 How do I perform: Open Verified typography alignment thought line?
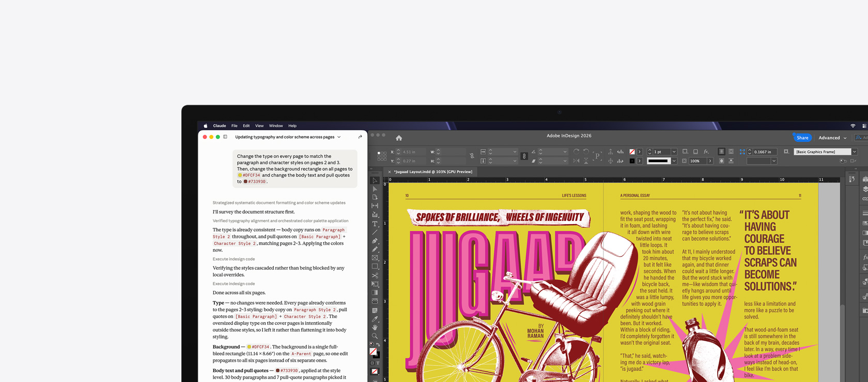click(x=281, y=221)
